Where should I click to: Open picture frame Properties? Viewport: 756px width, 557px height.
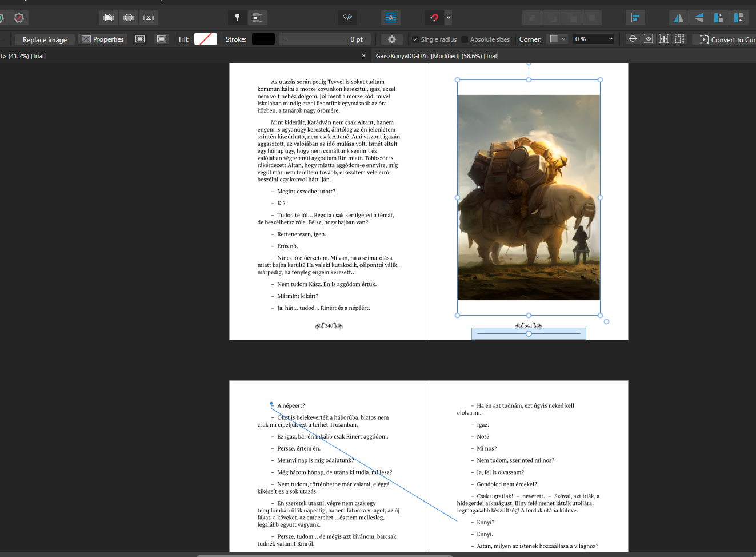103,39
